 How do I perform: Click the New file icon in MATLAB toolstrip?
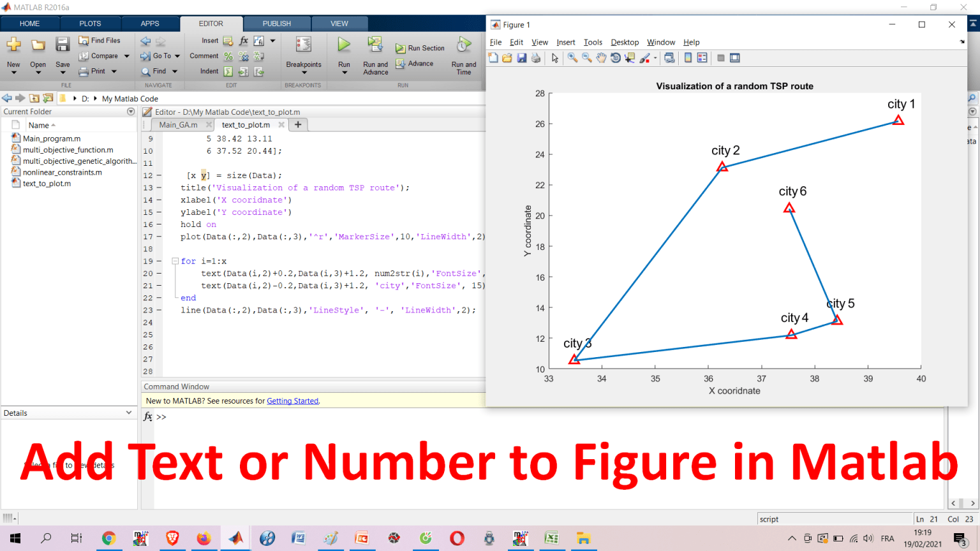13,46
